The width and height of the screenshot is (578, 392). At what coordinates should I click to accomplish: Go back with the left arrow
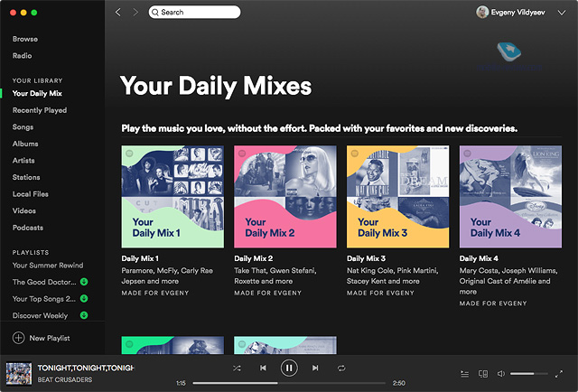tap(118, 12)
